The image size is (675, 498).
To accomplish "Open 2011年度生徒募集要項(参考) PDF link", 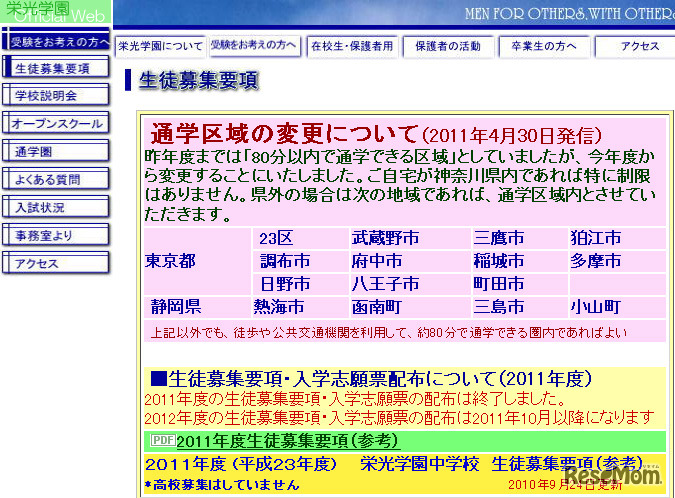I will point(287,441).
